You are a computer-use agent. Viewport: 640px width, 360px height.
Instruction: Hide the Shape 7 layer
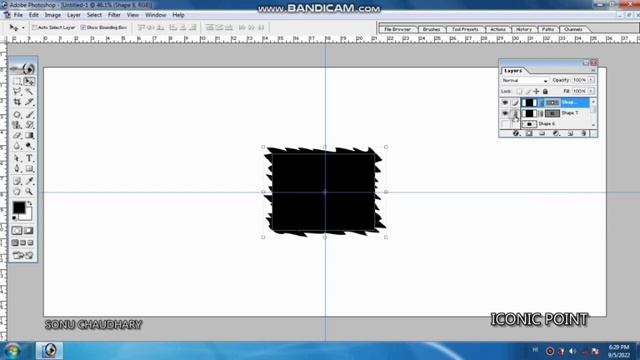click(x=505, y=113)
